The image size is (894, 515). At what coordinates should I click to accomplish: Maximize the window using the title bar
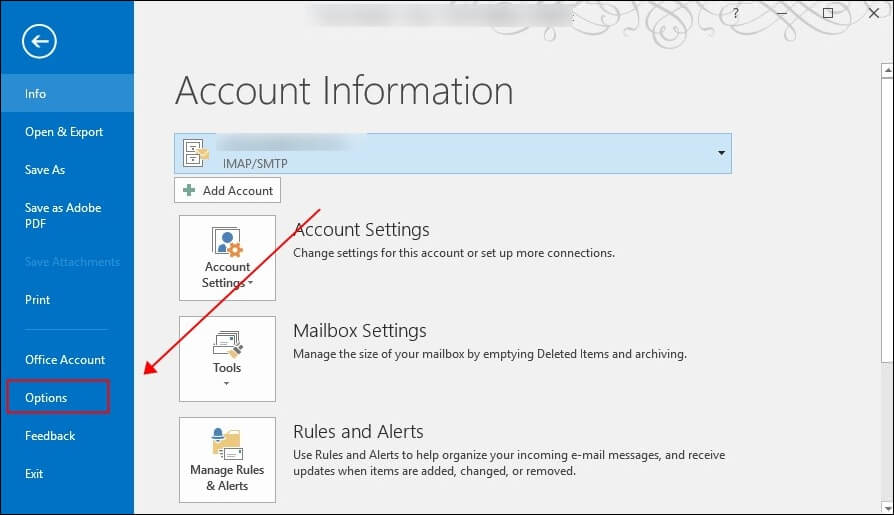(828, 13)
